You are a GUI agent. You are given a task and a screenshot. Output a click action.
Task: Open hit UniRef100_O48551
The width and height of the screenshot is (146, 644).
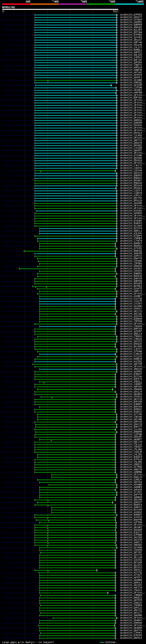click(x=131, y=22)
